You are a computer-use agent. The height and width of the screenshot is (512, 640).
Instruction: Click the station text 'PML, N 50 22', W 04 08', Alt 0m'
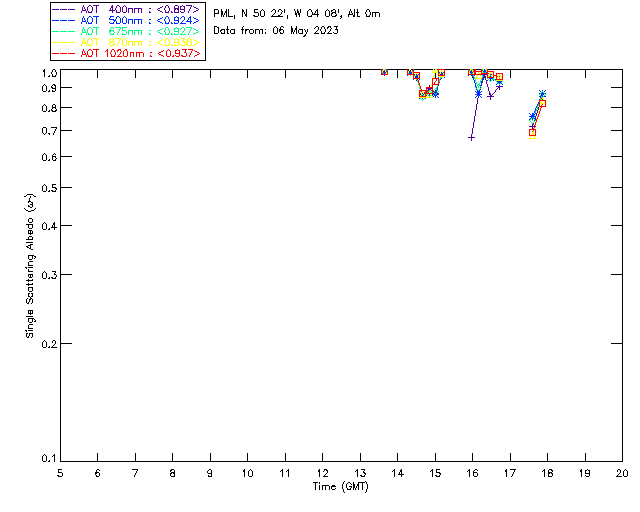coord(297,14)
